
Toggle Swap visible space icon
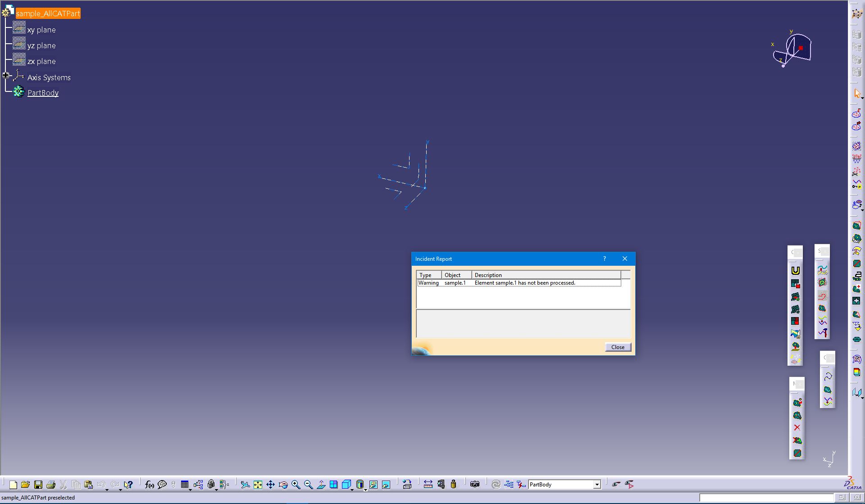tap(386, 485)
